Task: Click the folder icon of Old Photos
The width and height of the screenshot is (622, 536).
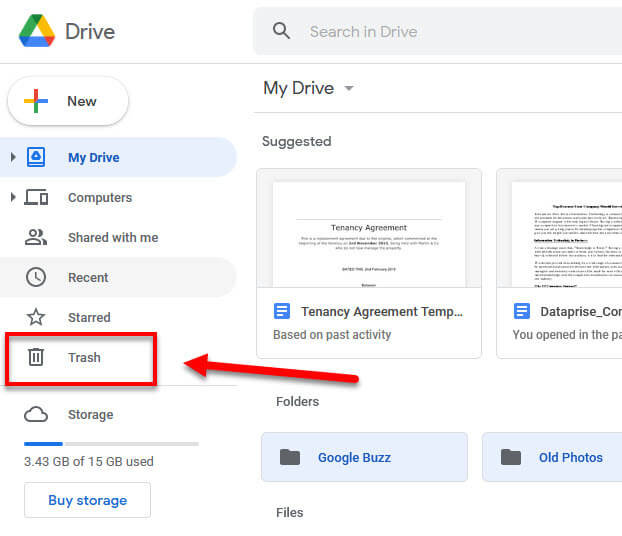Action: [511, 457]
